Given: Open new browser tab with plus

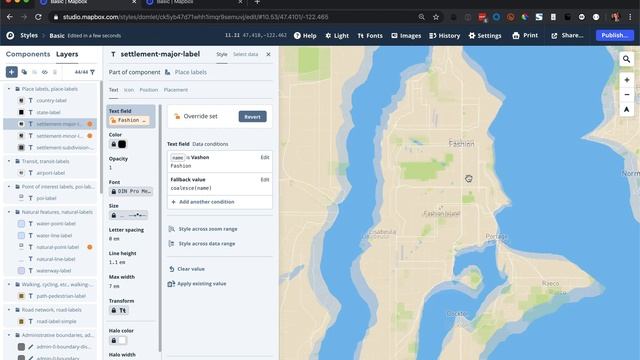Looking at the screenshot, I should coord(257,2).
